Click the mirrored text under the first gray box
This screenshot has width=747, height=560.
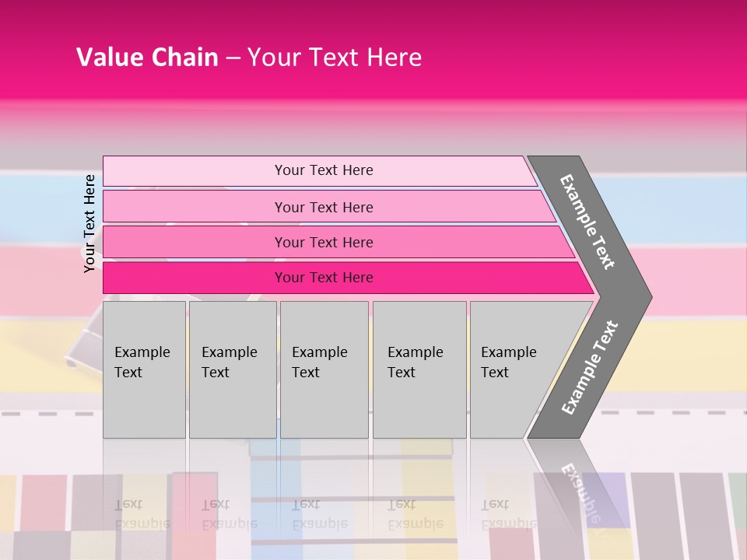pos(142,514)
